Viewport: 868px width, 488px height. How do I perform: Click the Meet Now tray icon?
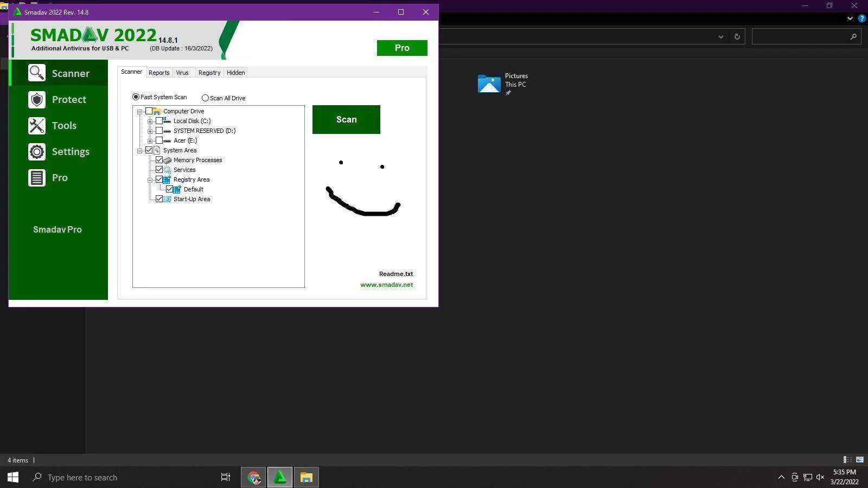click(x=795, y=477)
